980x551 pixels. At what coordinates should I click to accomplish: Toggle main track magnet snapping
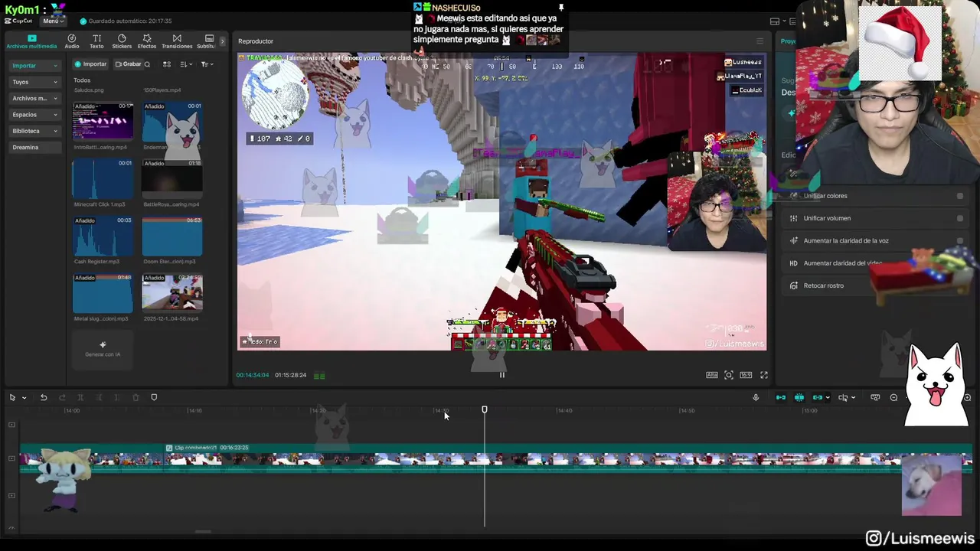point(781,397)
